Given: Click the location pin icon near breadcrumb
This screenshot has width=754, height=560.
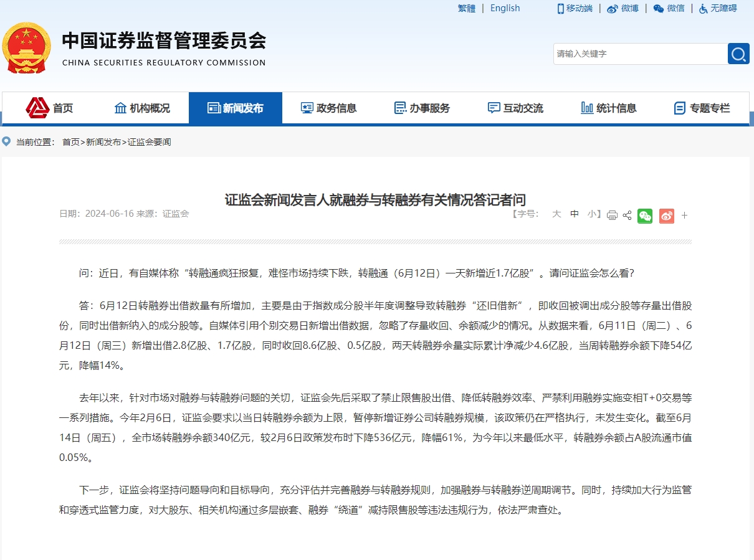Looking at the screenshot, I should [x=7, y=141].
